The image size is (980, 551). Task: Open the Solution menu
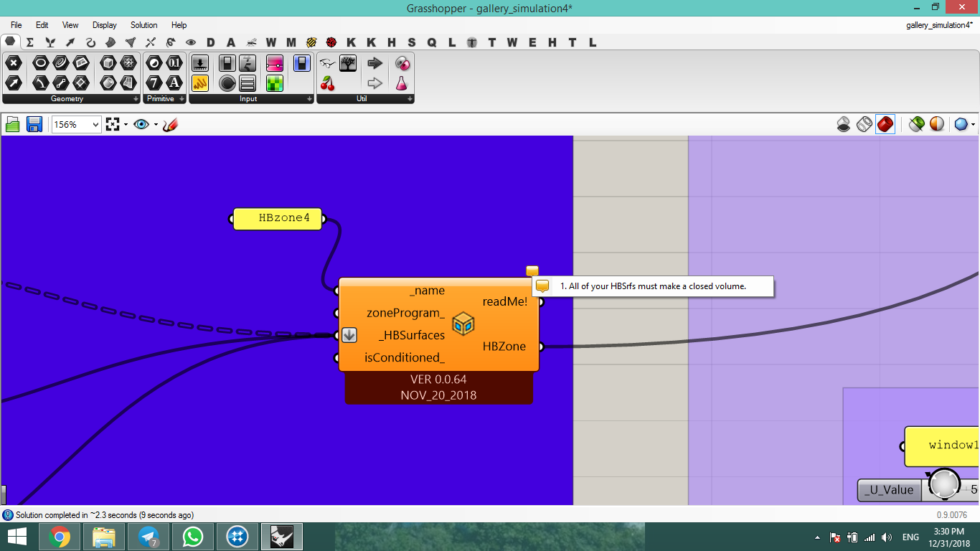[143, 25]
